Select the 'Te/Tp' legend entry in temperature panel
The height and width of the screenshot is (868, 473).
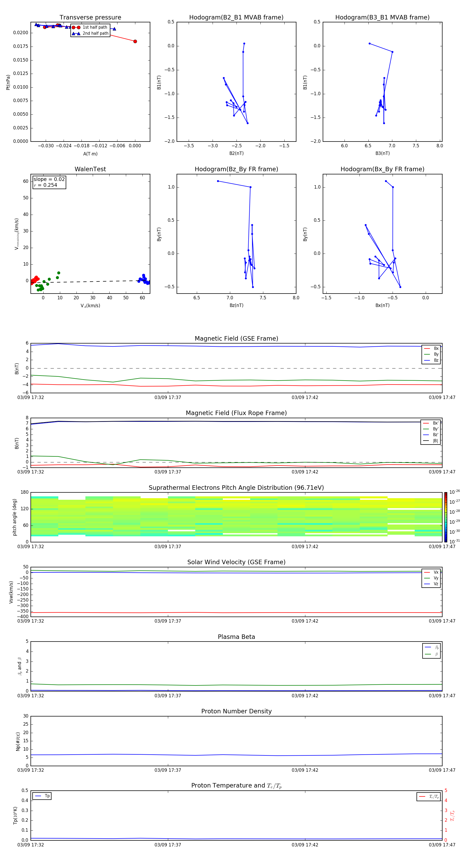[429, 796]
